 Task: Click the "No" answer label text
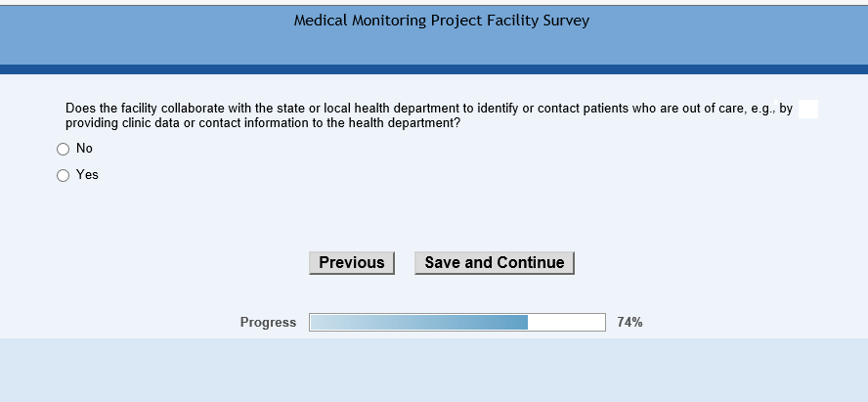coord(84,149)
